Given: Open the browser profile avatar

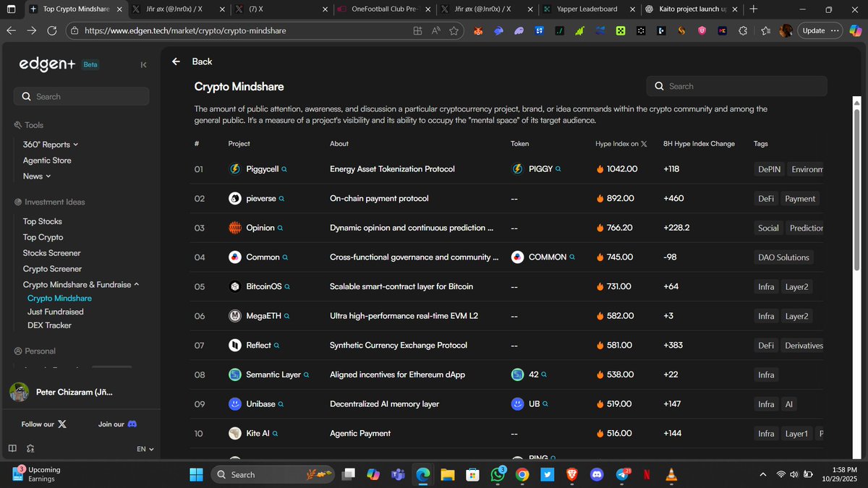Looking at the screenshot, I should pos(786,31).
